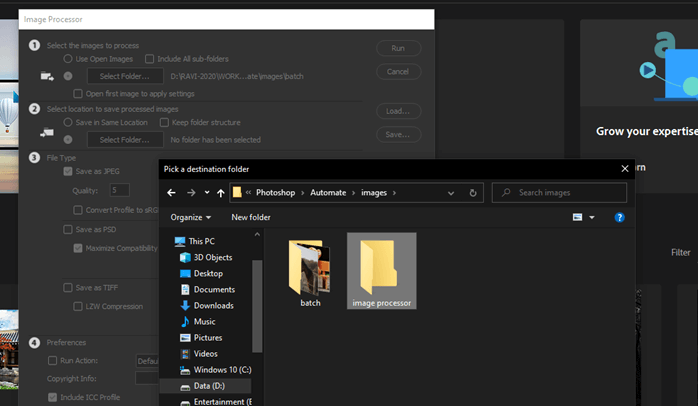Select Save in Same Location radio button

tap(68, 122)
